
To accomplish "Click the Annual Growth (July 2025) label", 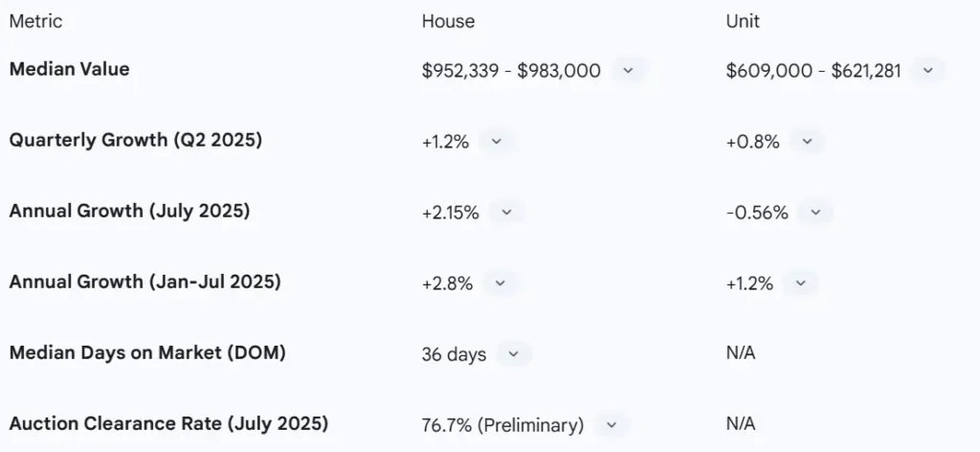I will point(129,211).
